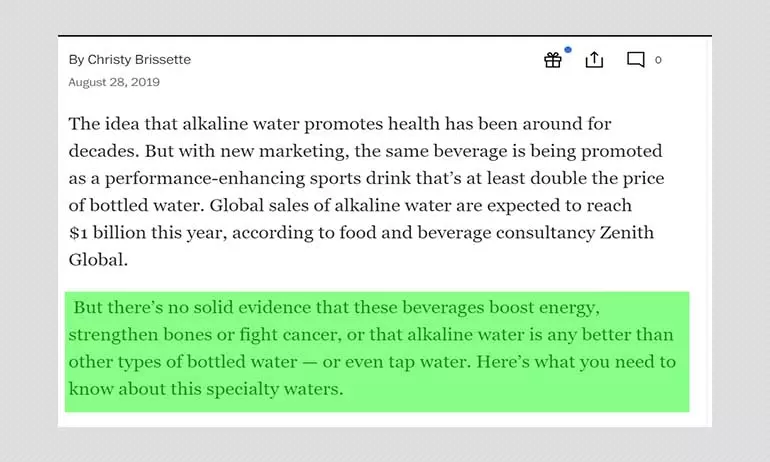770x462 pixels.
Task: Click the sentence Here's what you need
Action: tap(576, 362)
